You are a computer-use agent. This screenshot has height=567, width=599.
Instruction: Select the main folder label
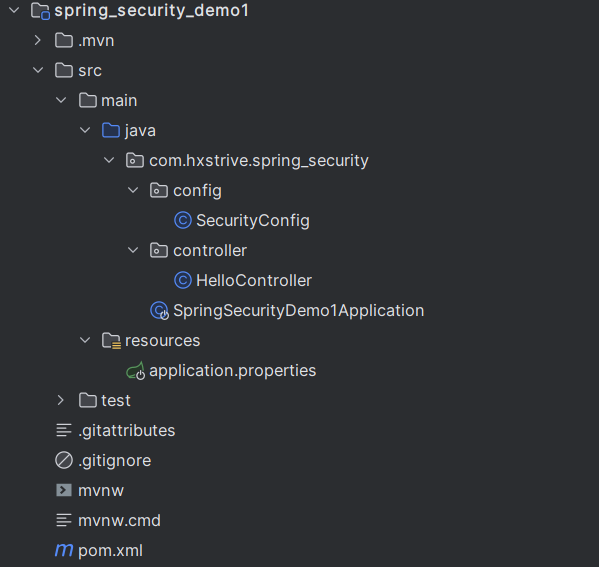pos(119,100)
